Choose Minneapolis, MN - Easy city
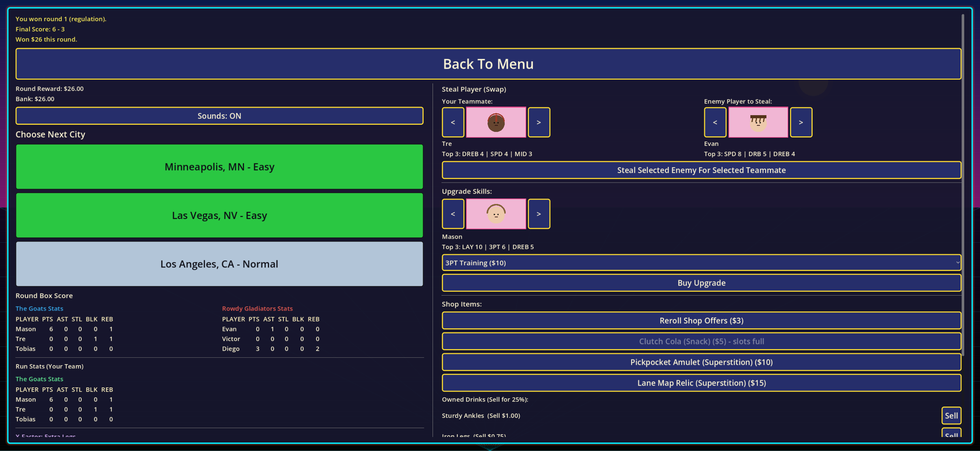This screenshot has height=451, width=980. tap(219, 167)
